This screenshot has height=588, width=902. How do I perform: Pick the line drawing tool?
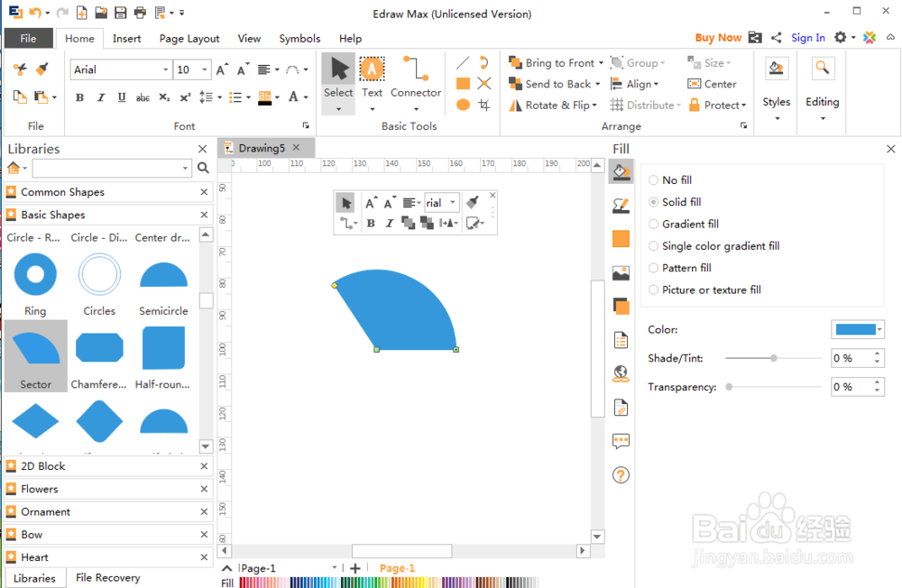[463, 63]
